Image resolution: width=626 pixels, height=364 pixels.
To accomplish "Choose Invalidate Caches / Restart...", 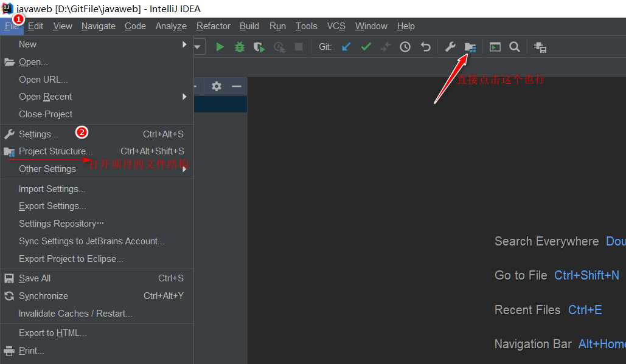I will pos(97,314).
